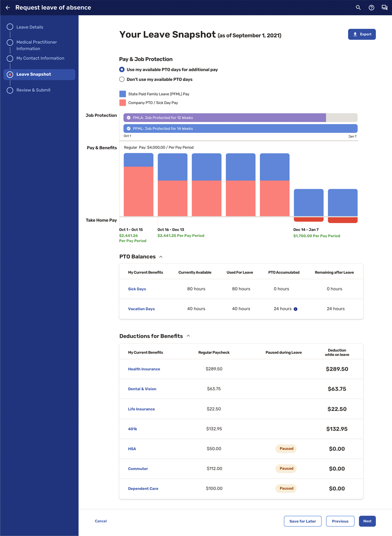
Task: Go to Review & Submit step
Action: click(x=33, y=90)
